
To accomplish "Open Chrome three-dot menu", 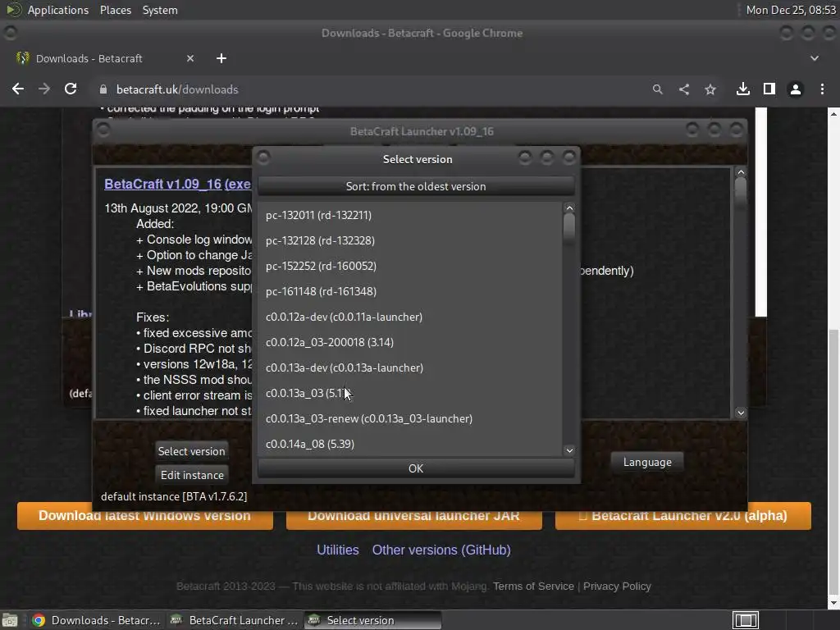I will pos(822,89).
